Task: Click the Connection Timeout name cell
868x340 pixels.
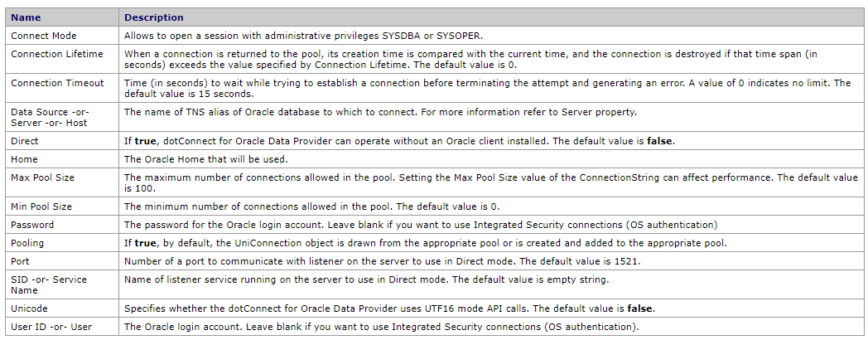Action: tap(57, 83)
